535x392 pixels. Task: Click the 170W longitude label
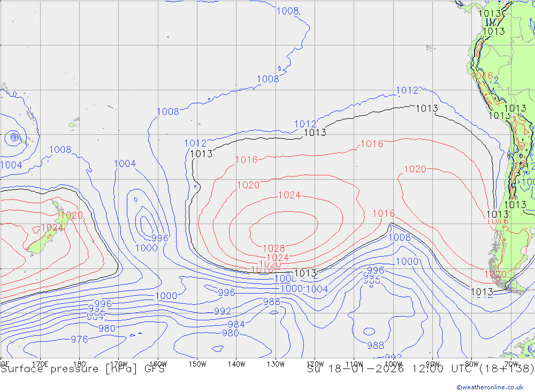(119, 364)
